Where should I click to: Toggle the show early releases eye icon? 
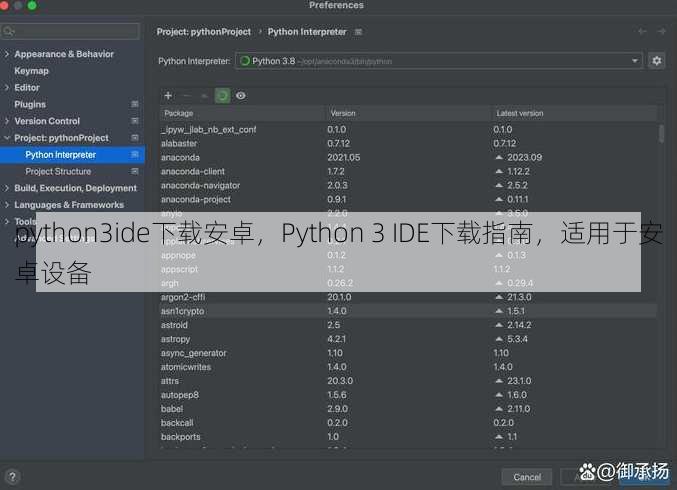tap(241, 95)
